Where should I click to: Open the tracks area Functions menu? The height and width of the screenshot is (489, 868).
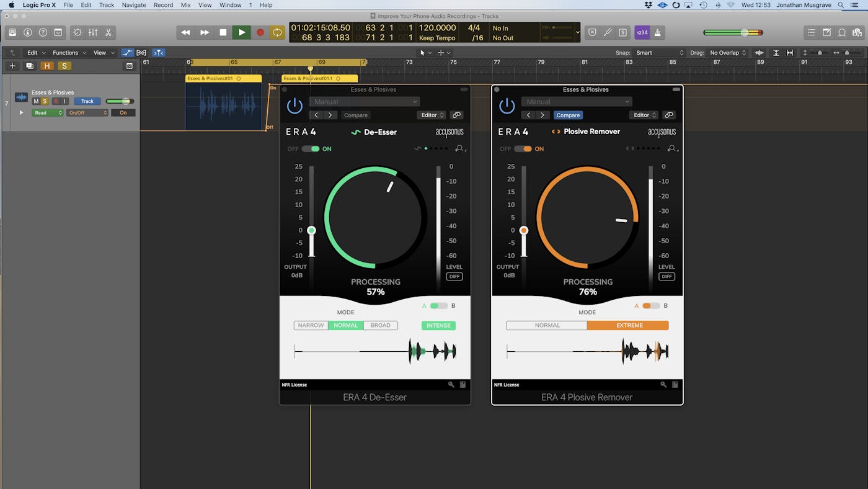[x=68, y=53]
